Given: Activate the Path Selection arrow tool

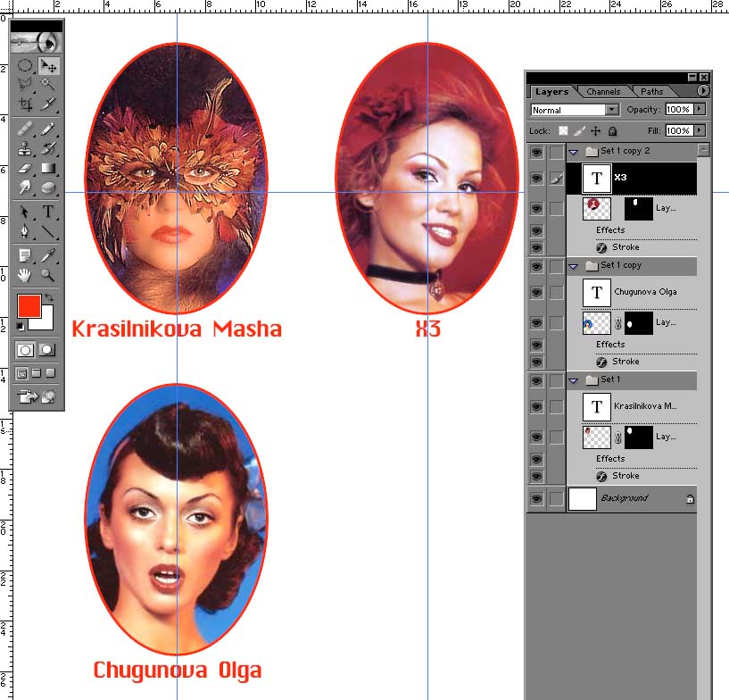Looking at the screenshot, I should pos(25,212).
